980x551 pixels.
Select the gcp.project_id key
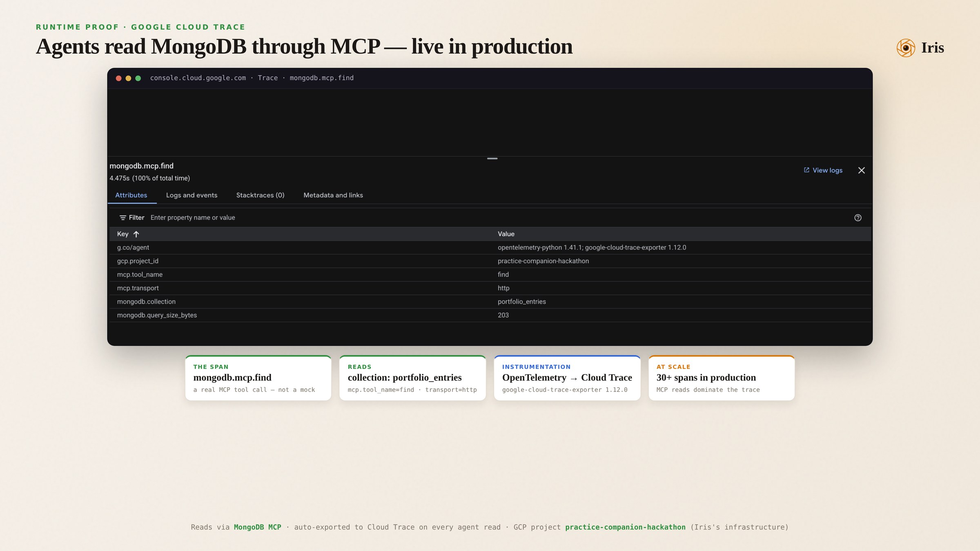click(138, 261)
